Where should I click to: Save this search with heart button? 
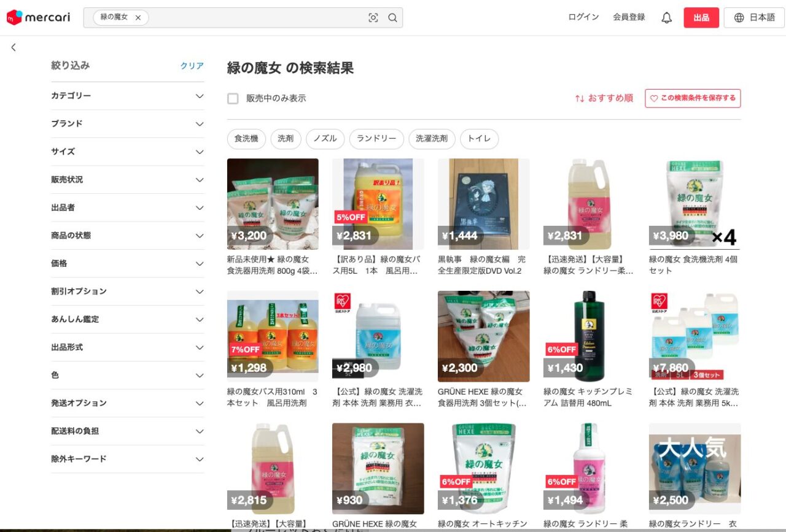(693, 98)
